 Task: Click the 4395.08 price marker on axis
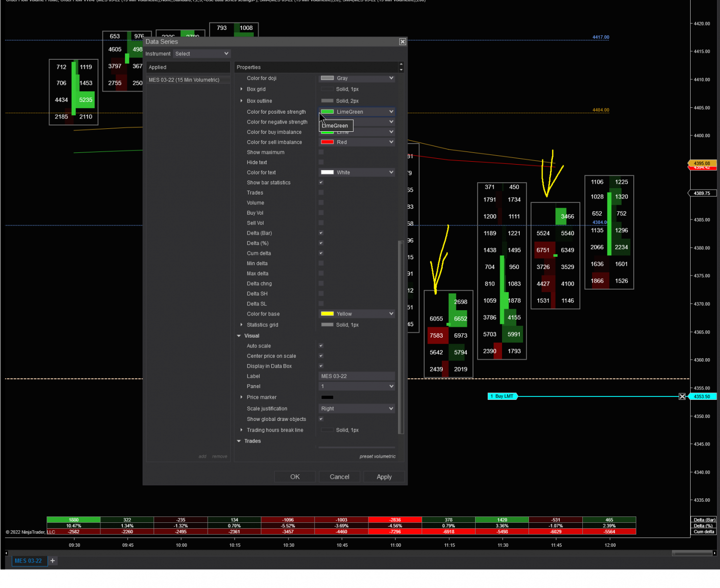(702, 163)
